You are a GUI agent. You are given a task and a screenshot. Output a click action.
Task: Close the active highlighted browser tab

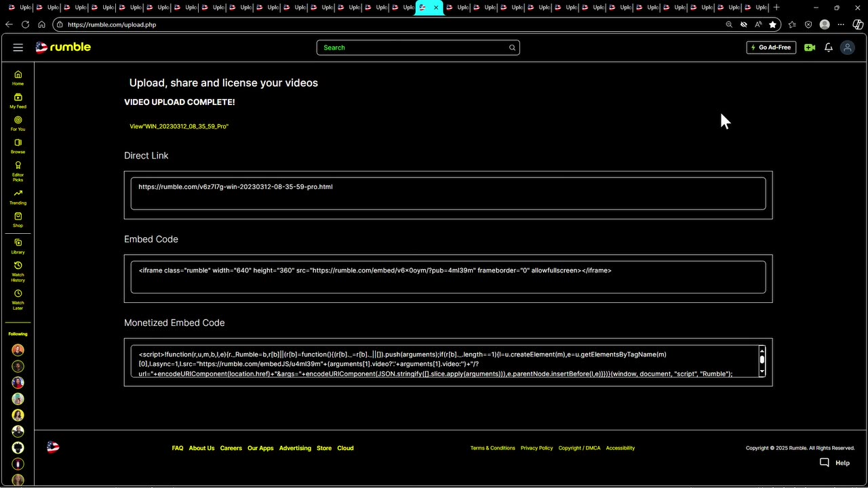pyautogui.click(x=436, y=7)
